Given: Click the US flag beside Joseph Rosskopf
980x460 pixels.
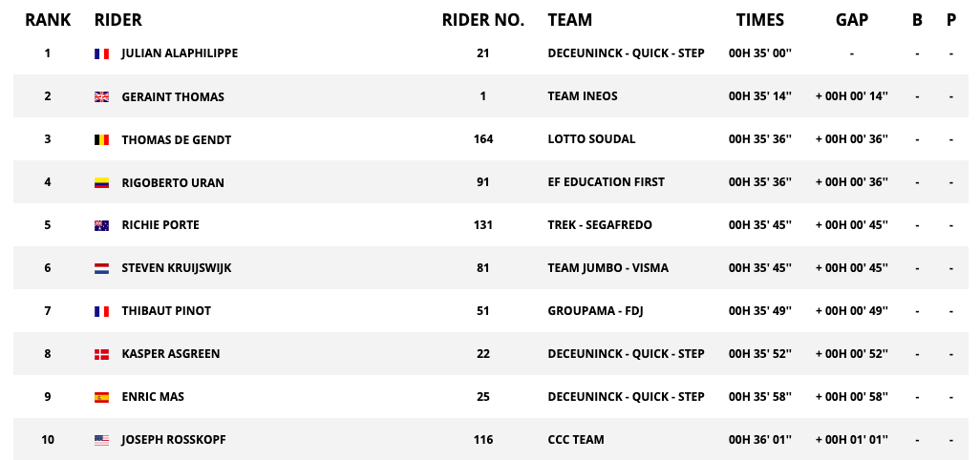Looking at the screenshot, I should pos(102,440).
